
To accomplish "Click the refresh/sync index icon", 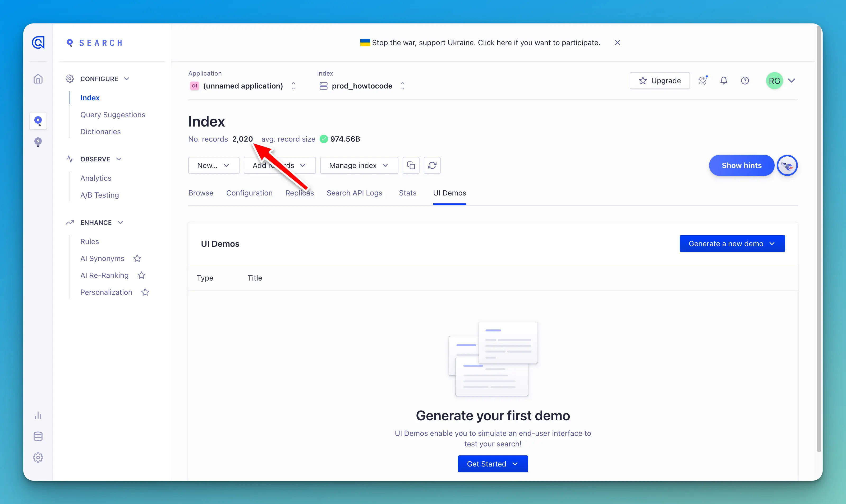I will point(432,165).
